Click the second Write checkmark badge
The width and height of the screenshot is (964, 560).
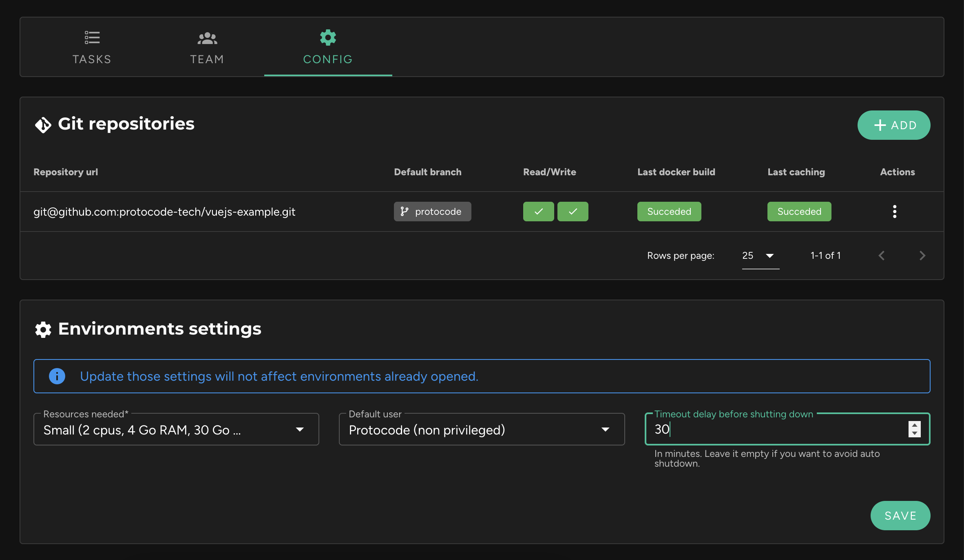pyautogui.click(x=573, y=212)
